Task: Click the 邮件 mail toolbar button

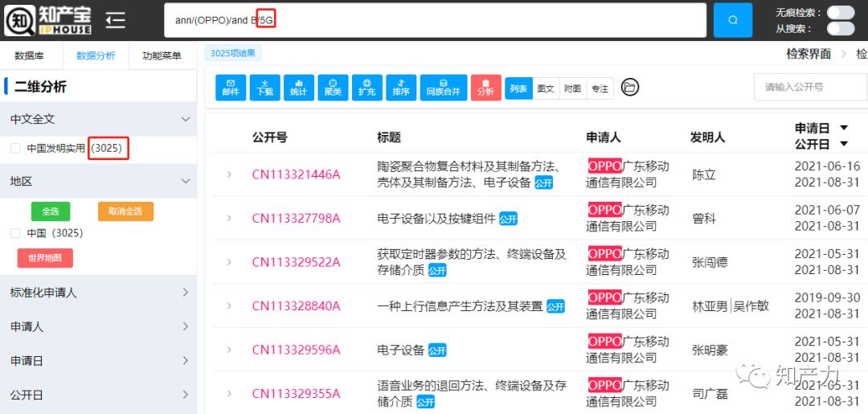Action: click(x=231, y=88)
